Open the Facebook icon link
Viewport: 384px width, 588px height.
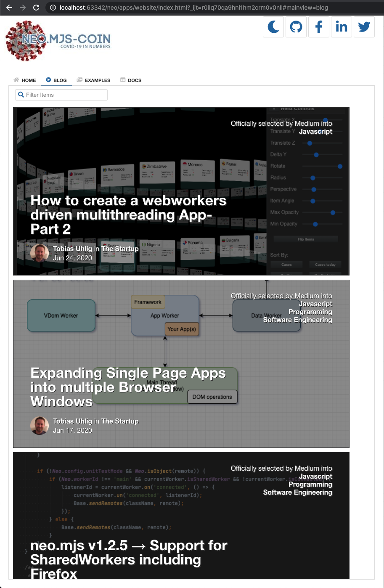click(319, 27)
